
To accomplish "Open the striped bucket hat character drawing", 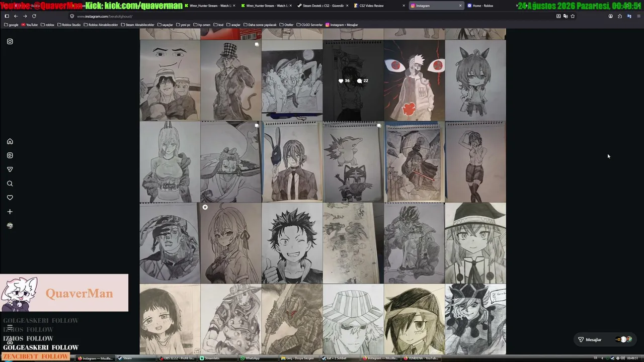I will point(353,320).
